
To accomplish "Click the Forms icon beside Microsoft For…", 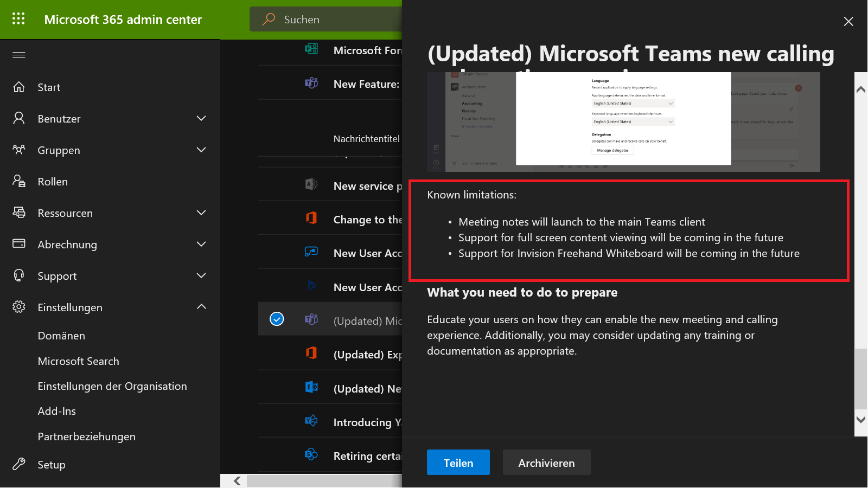I will tap(311, 49).
